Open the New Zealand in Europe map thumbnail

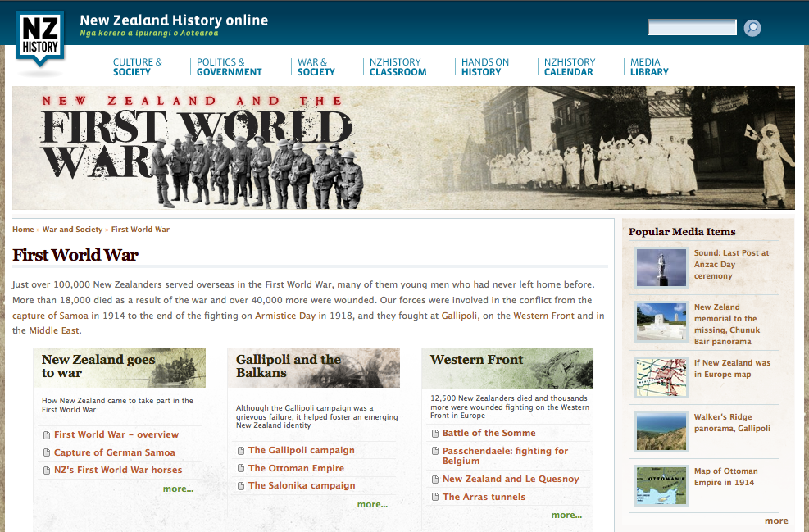661,377
